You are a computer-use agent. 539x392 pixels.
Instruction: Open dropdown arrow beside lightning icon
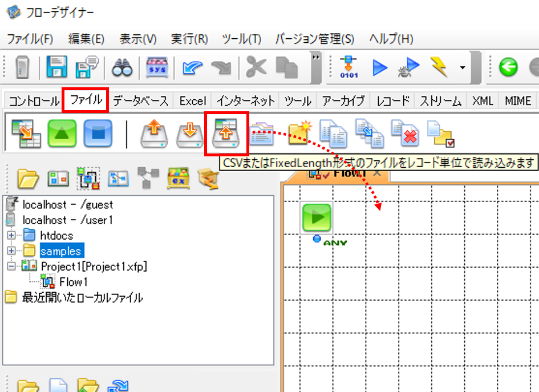point(463,68)
